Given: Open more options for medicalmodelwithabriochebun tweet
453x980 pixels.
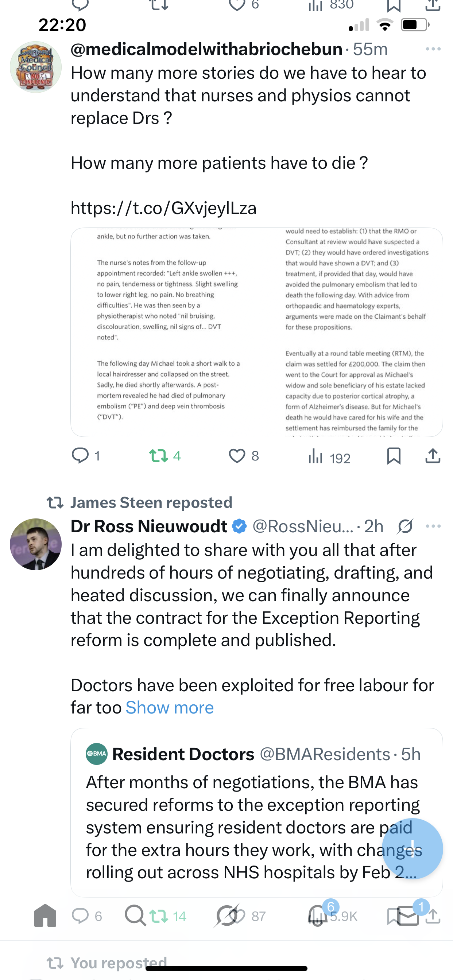Looking at the screenshot, I should tap(433, 49).
